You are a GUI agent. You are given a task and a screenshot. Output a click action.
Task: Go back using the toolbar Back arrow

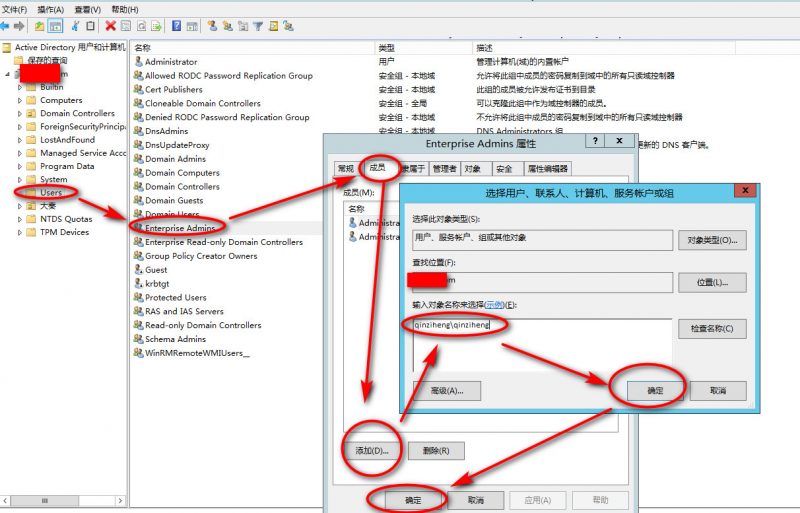[x=5, y=26]
